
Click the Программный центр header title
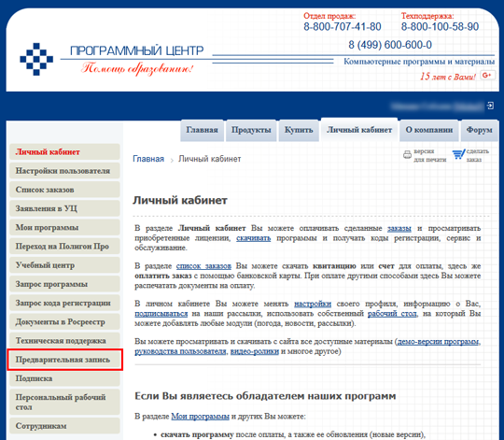137,50
